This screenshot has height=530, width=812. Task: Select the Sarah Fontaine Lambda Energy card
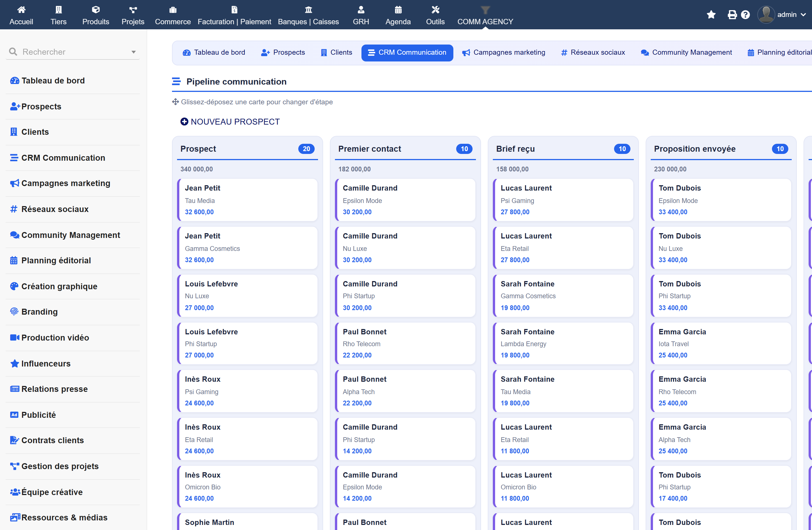pos(563,343)
